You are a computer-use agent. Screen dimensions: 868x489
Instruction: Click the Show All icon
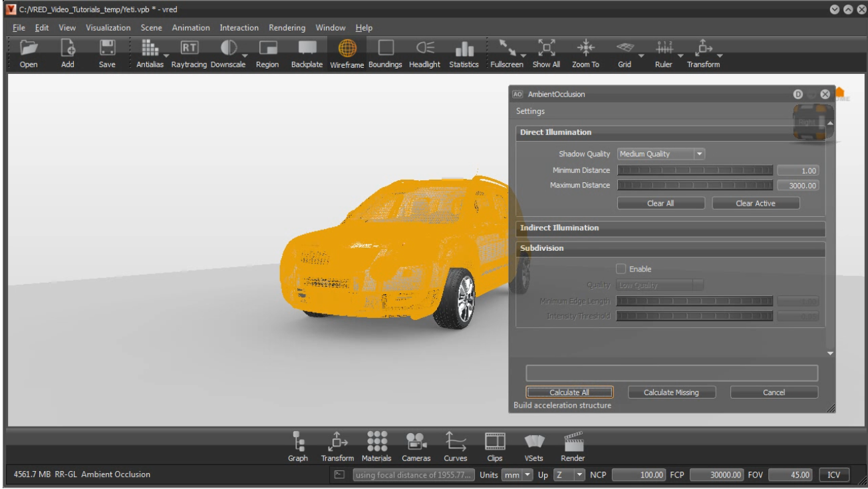[x=546, y=48]
